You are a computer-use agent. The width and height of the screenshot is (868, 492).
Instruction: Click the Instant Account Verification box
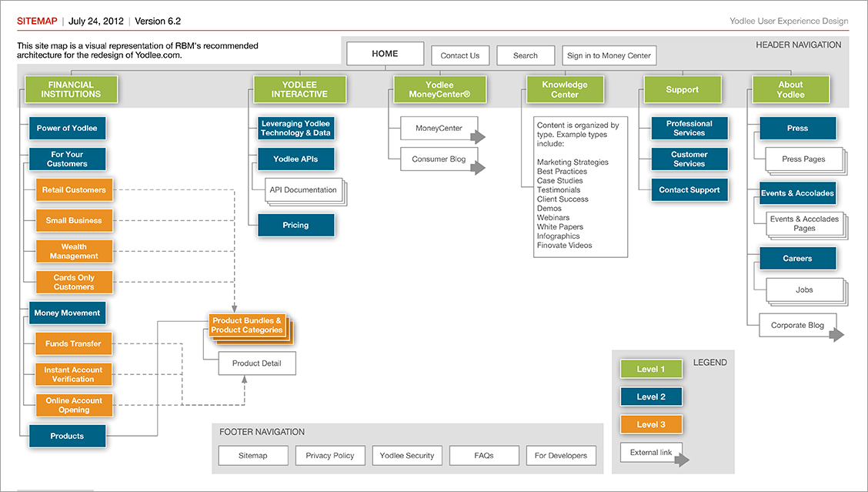coord(74,374)
